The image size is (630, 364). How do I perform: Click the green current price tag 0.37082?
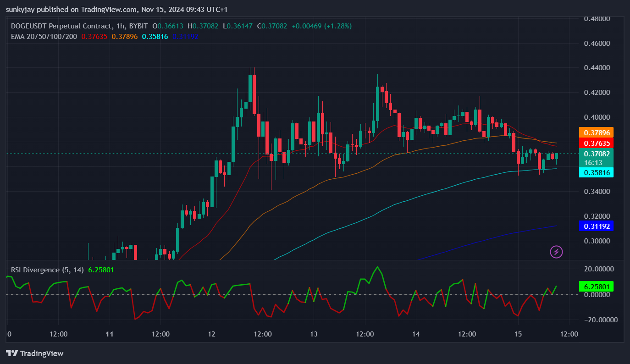click(597, 154)
